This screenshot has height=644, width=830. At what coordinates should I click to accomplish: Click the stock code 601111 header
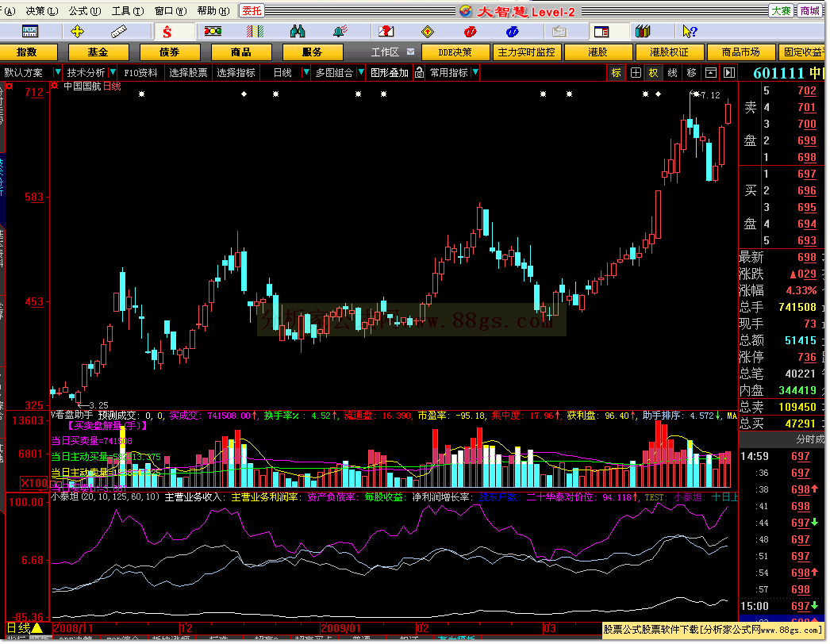(778, 73)
